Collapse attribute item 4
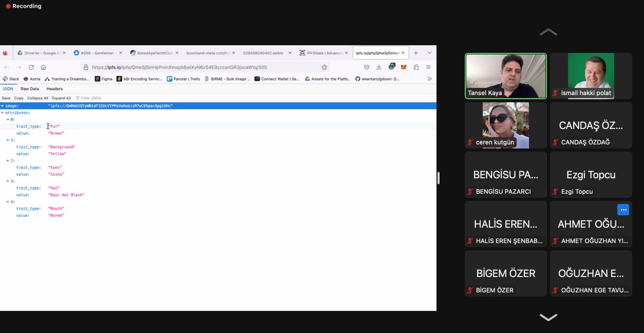The width and height of the screenshot is (644, 333). [x=8, y=201]
